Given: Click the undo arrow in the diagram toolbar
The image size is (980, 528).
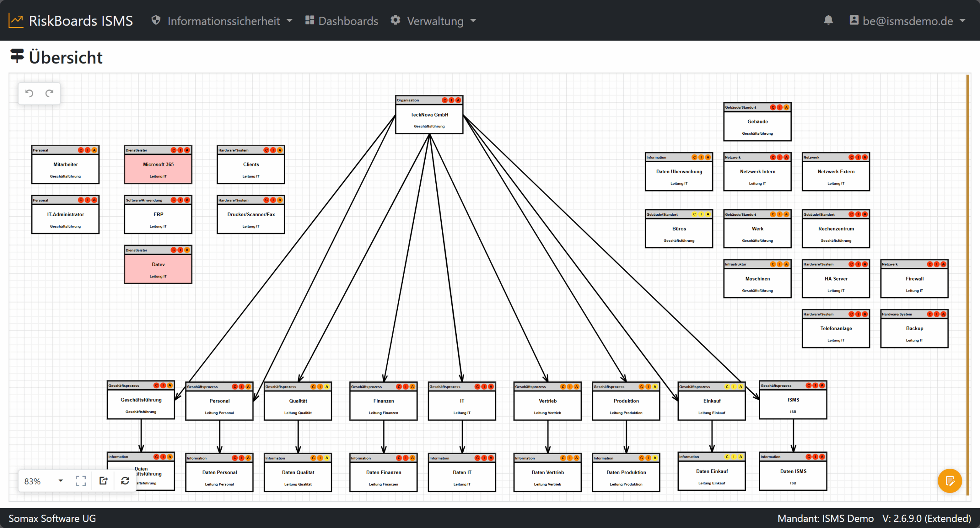Looking at the screenshot, I should tap(29, 93).
